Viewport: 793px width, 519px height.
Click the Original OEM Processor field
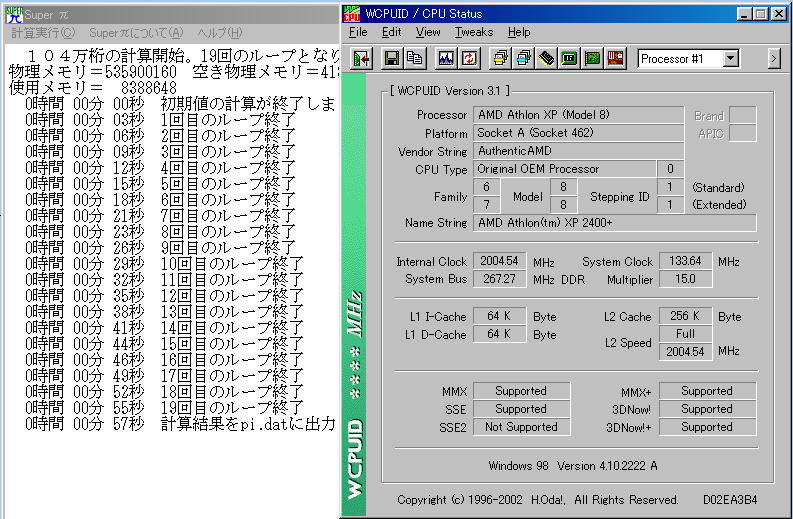[564, 169]
